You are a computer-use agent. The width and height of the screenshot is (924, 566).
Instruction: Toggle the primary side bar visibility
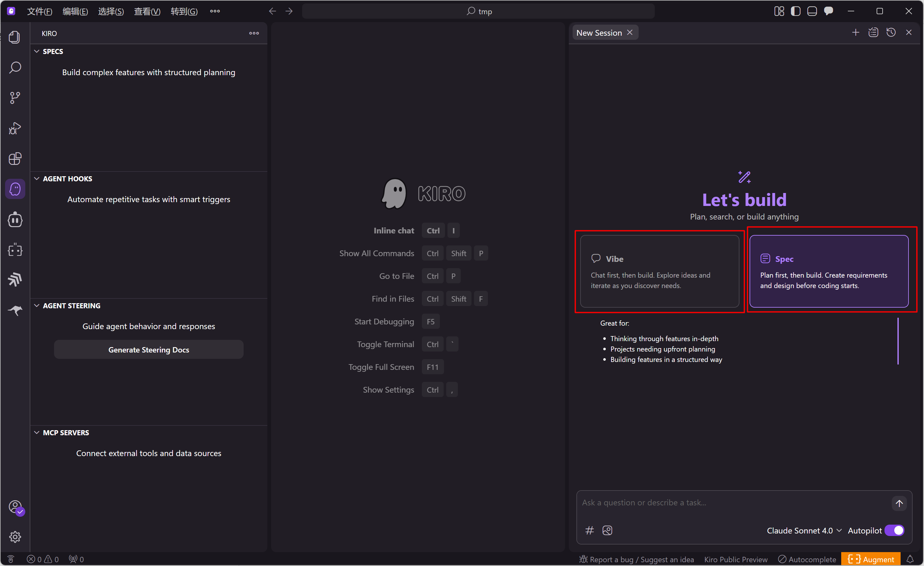click(795, 11)
